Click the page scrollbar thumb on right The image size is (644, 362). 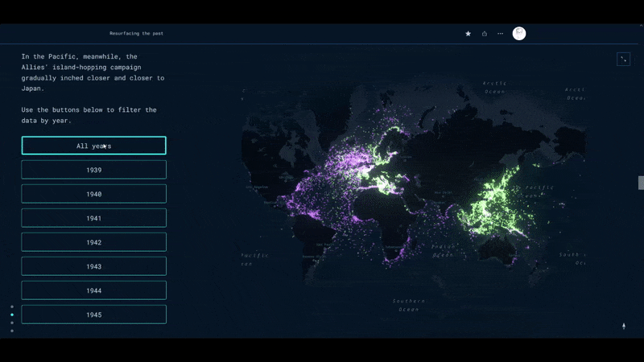[641, 183]
